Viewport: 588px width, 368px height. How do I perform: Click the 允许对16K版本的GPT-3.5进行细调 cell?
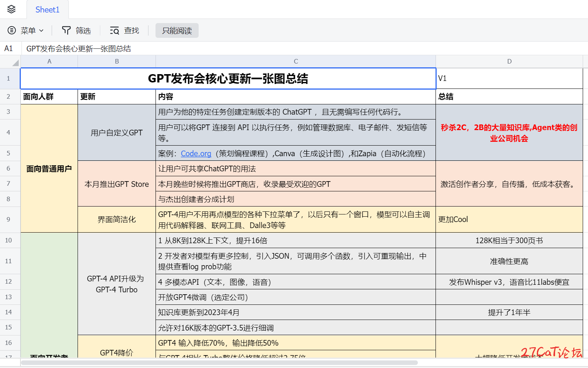coord(296,328)
